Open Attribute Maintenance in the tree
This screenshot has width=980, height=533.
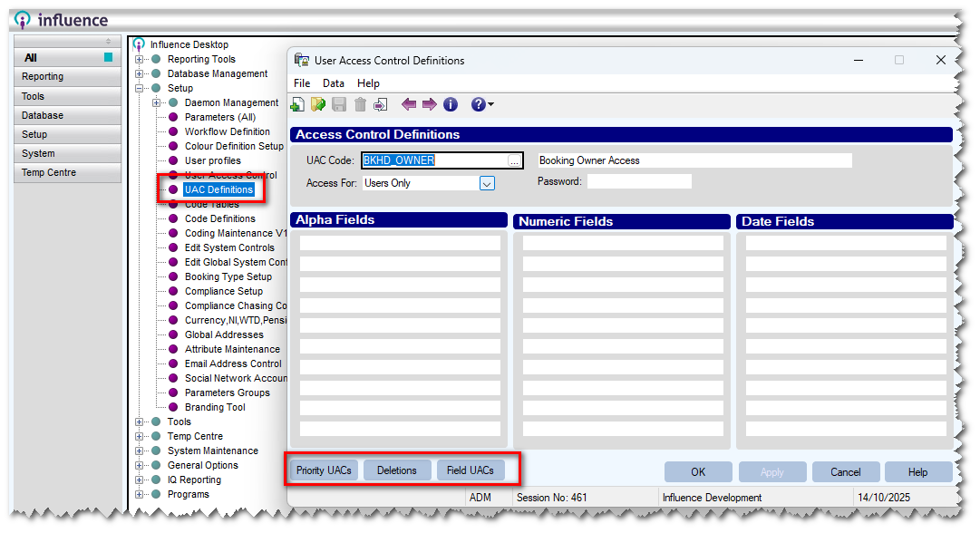pyautogui.click(x=232, y=349)
